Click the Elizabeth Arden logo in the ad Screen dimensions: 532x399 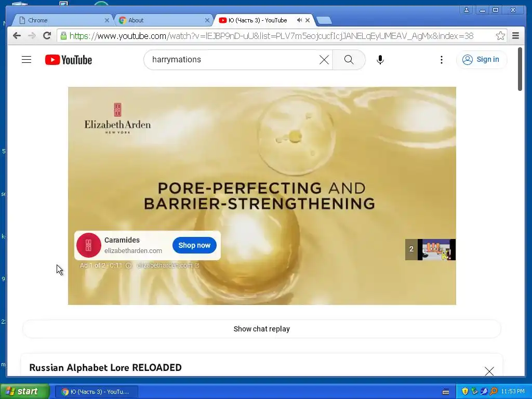point(117,118)
